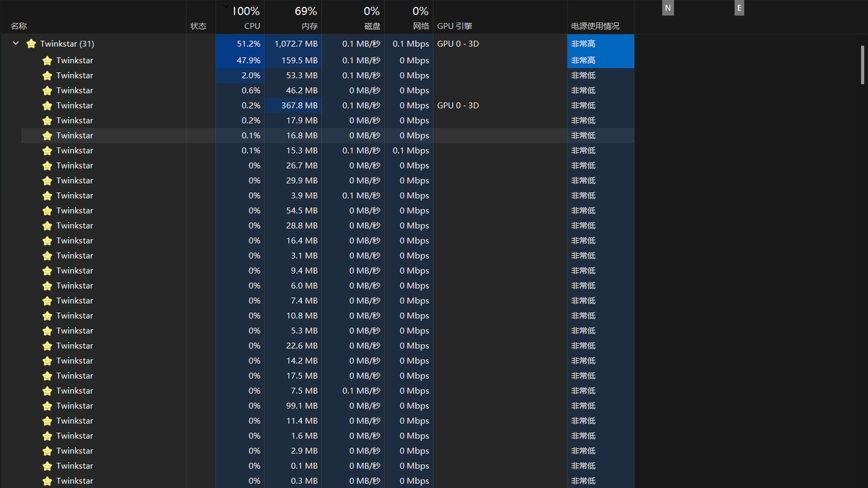Click star icon of the 7.4 MB Twinkstar process

click(47, 301)
